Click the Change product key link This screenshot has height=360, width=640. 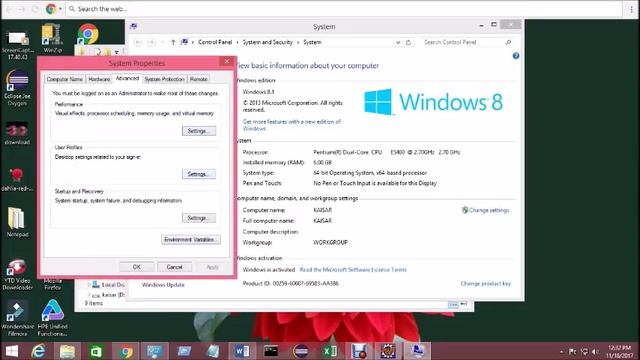point(486,284)
